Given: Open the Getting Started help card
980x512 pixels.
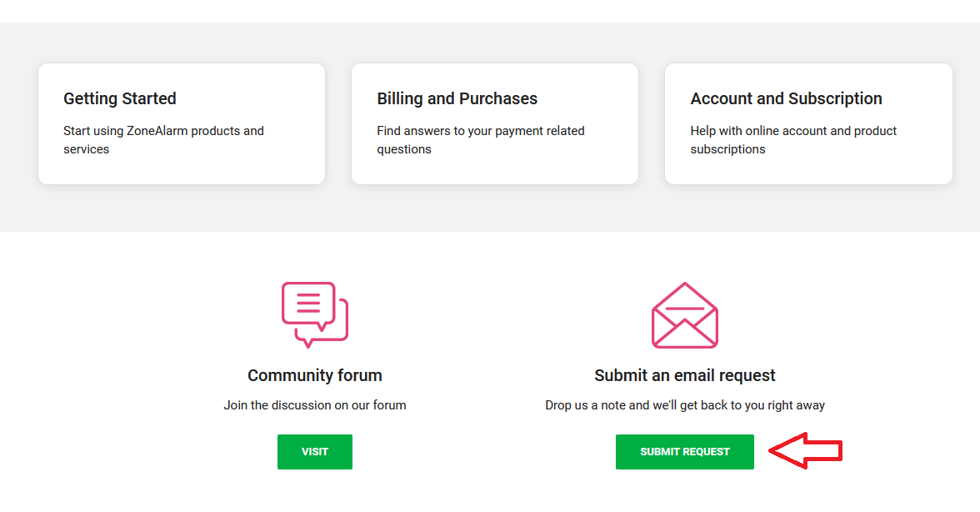Looking at the screenshot, I should (x=182, y=123).
